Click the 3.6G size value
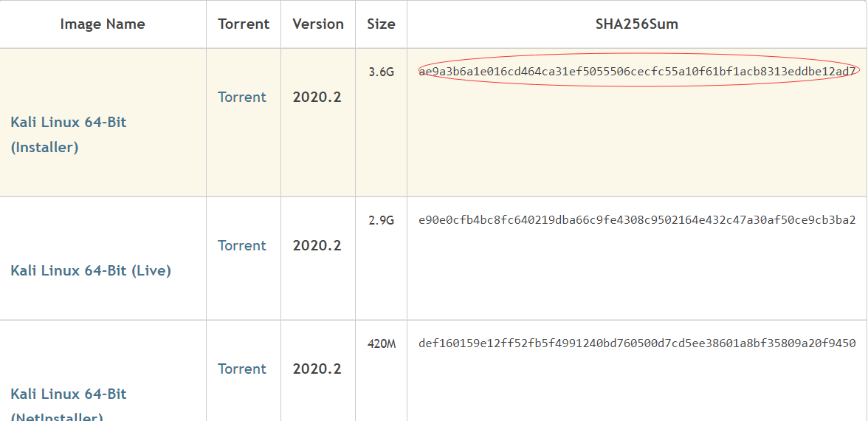The height and width of the screenshot is (421, 868). (382, 72)
